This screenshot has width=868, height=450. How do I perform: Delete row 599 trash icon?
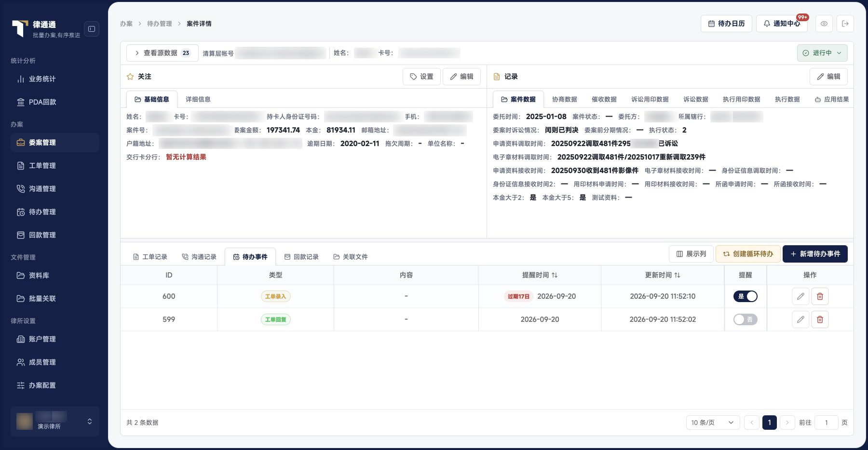coord(820,319)
